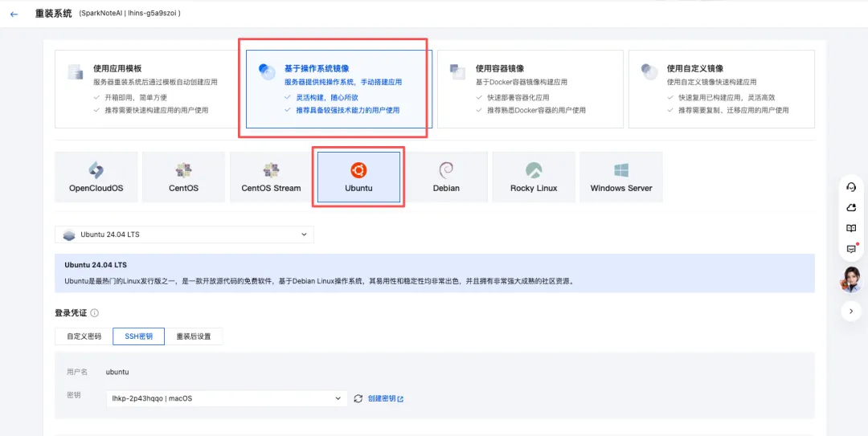
Task: Switch to the 重装后设置 tab
Action: click(x=194, y=336)
